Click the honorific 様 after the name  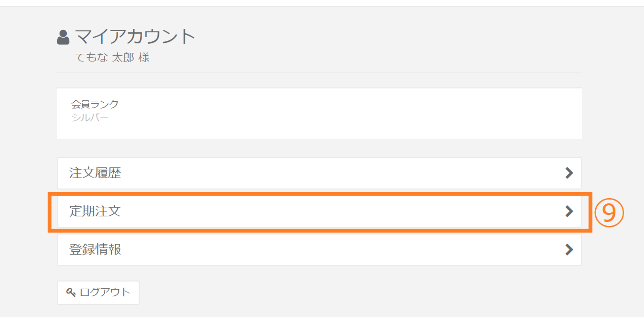[144, 58]
